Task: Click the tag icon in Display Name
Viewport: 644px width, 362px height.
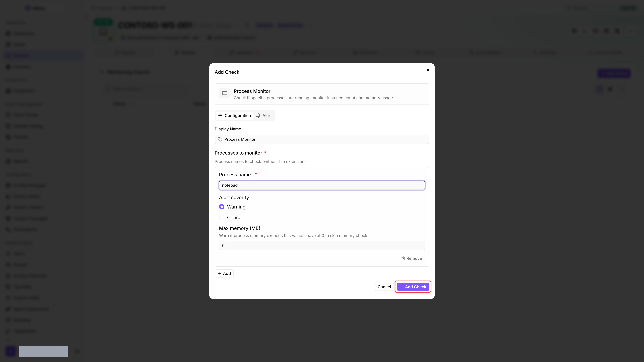Action: pos(220,139)
